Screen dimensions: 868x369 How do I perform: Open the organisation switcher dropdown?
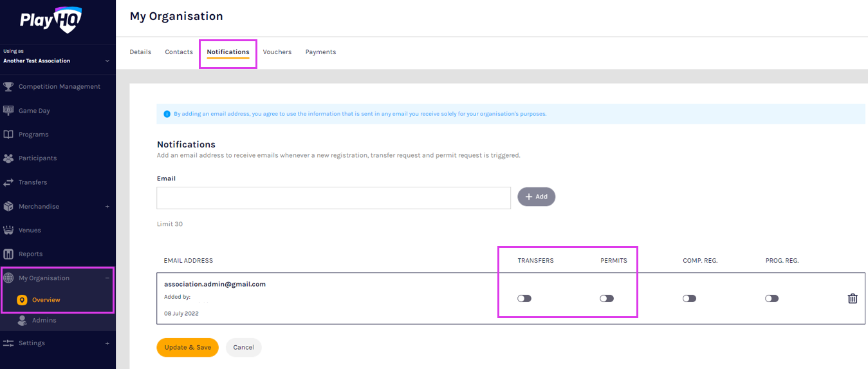107,61
